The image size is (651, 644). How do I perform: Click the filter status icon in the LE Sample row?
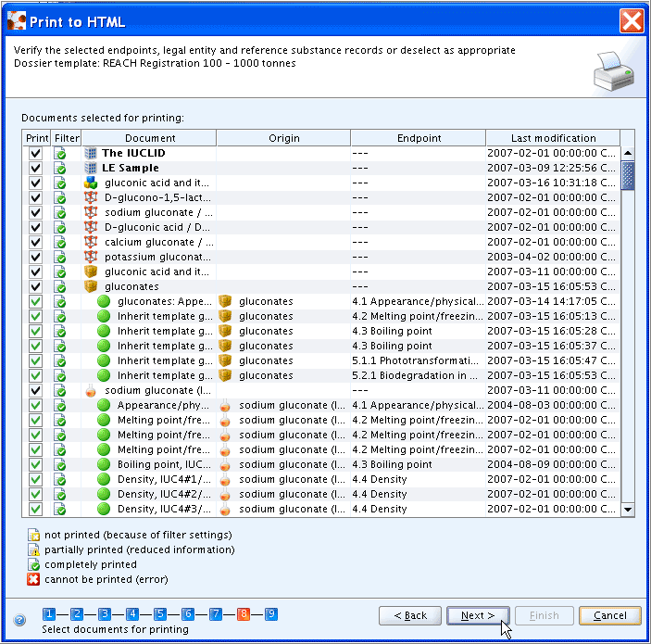(60, 169)
